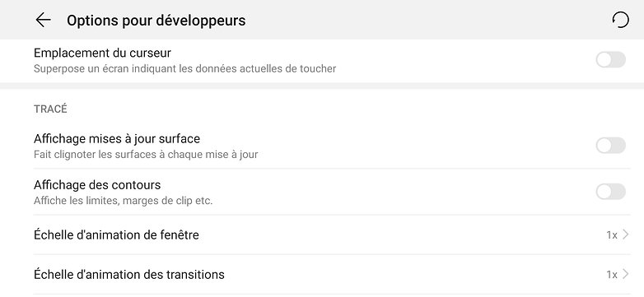Click the 1x value for window animation
644x297 pixels.
[612, 235]
